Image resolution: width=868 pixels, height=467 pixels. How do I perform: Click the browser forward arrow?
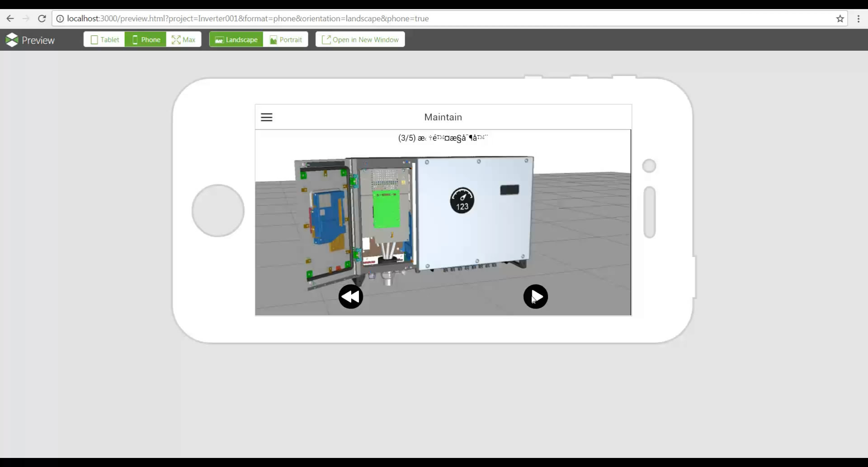pyautogui.click(x=26, y=19)
